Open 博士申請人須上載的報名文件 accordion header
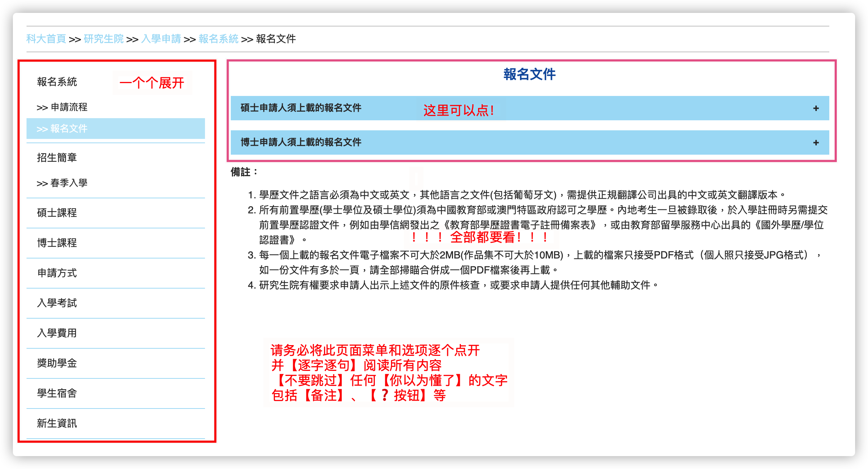This screenshot has width=868, height=469. [x=301, y=142]
